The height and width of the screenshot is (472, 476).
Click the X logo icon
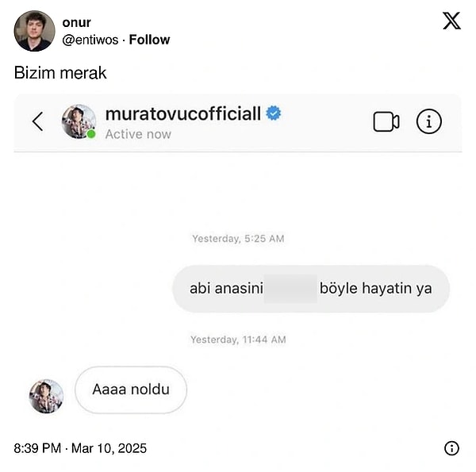point(451,21)
